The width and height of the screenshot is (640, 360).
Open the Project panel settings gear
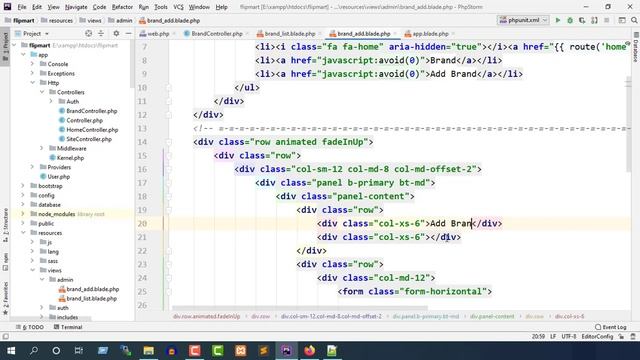pyautogui.click(x=116, y=33)
